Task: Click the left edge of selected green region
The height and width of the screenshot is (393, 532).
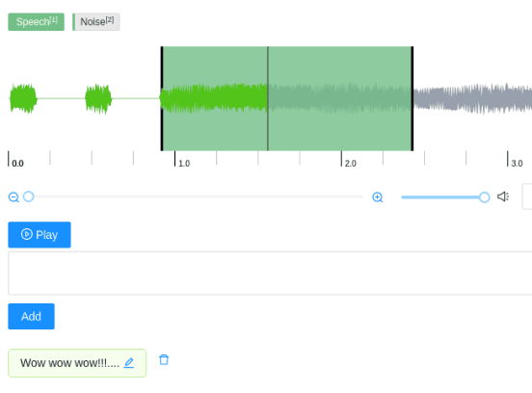Action: pos(162,98)
